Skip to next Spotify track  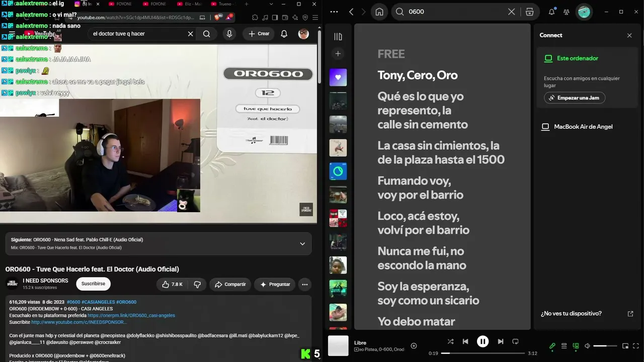(500, 341)
